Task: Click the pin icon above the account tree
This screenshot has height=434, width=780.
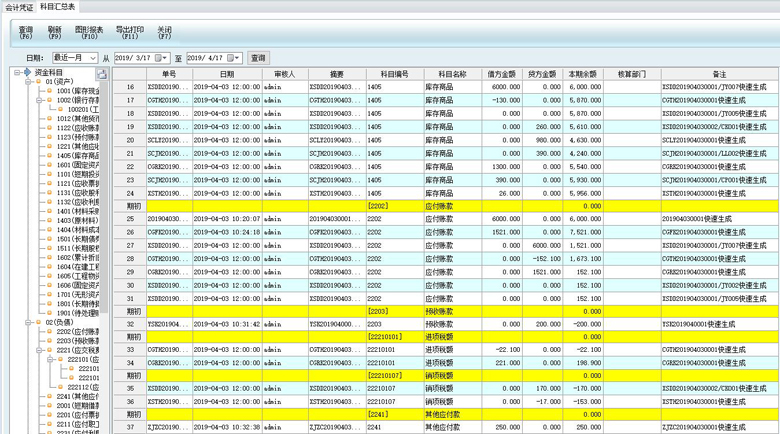Action: coord(102,74)
